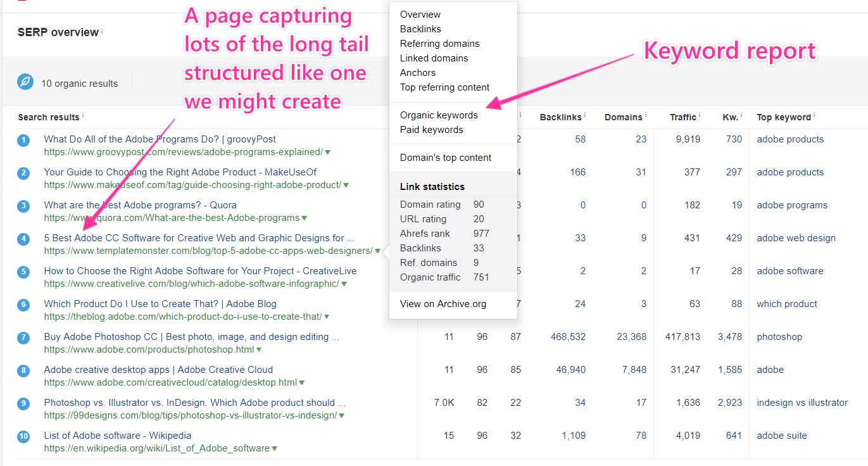
Task: Click keyword count 730 for groovyPost
Action: click(734, 139)
